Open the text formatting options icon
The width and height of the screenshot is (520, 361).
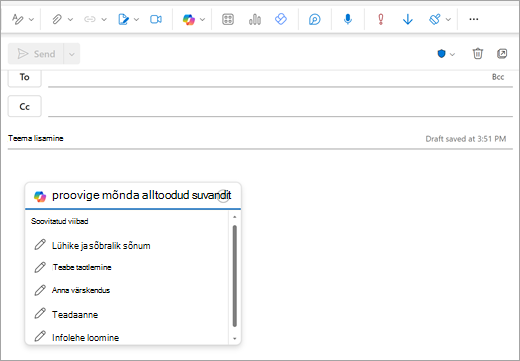coord(17,19)
